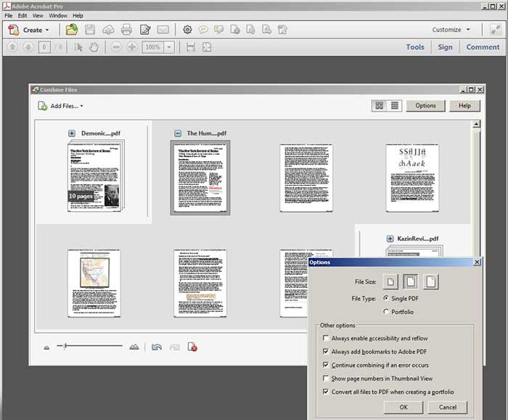This screenshot has width=508, height=420.
Task: Select the Single PDF radio button
Action: (x=386, y=298)
